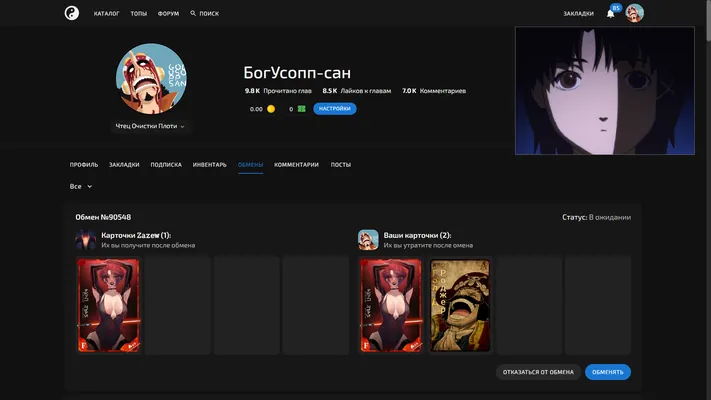Select Zazew's offered red card
711x400 pixels.
(x=109, y=305)
